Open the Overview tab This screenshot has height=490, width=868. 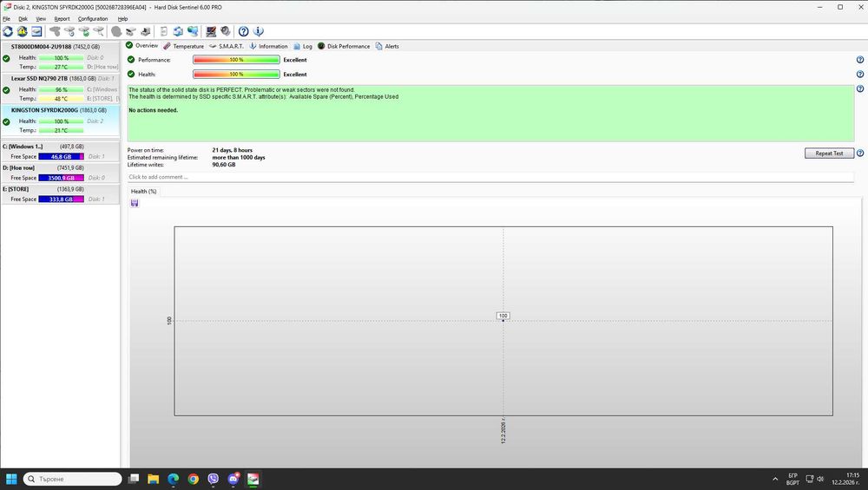pos(142,45)
